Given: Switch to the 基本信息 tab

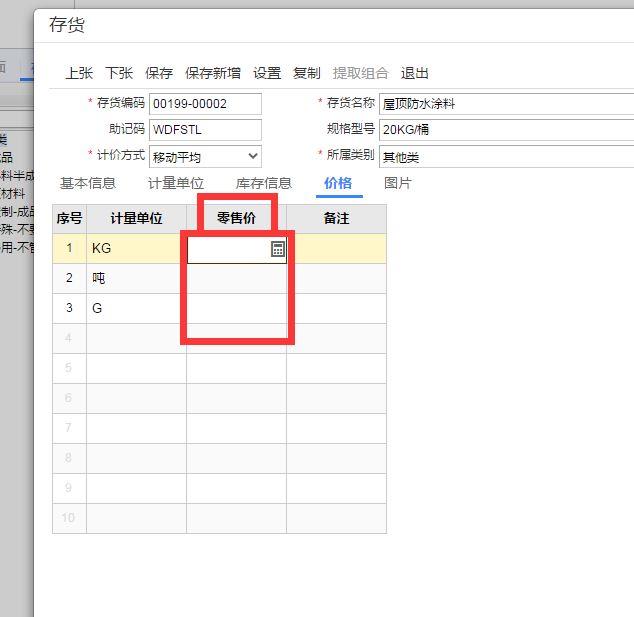Looking at the screenshot, I should 88,183.
